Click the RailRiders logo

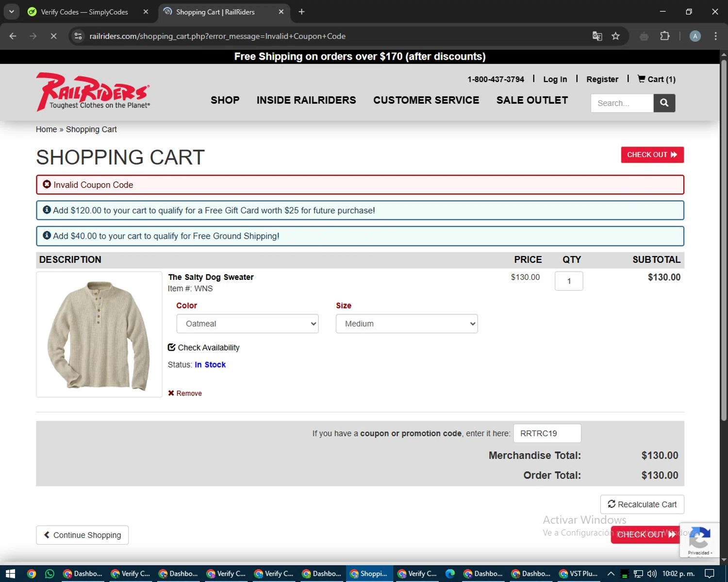(x=93, y=92)
